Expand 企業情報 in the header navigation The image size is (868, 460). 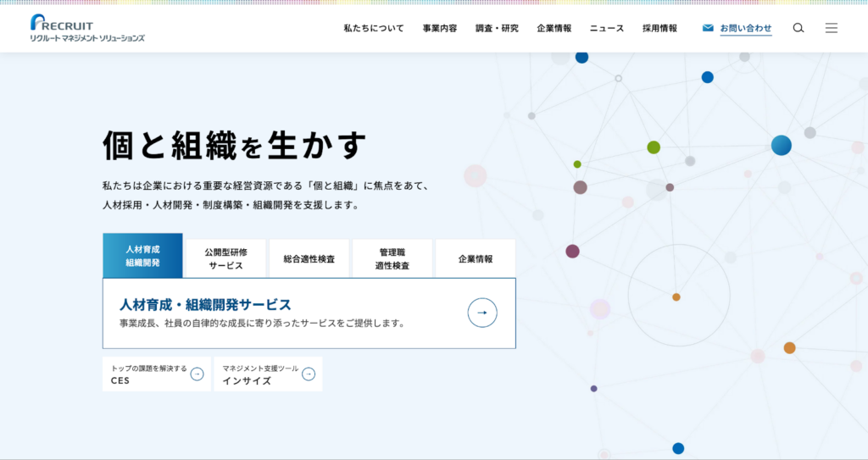(x=554, y=28)
